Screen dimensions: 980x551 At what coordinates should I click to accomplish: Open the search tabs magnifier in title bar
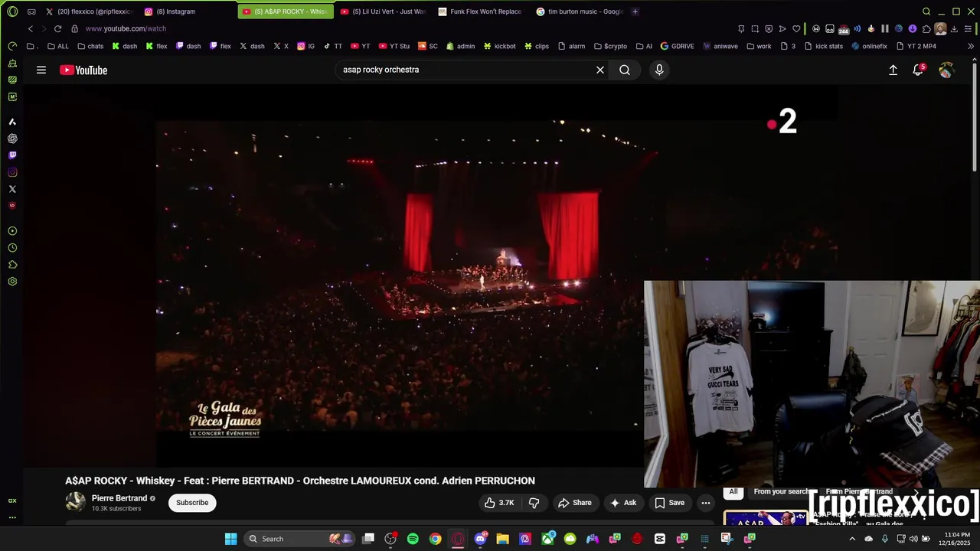(x=926, y=11)
